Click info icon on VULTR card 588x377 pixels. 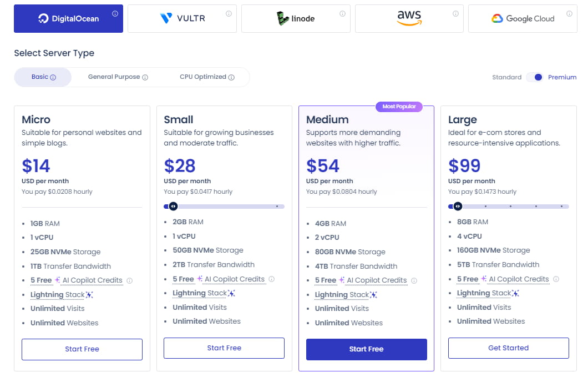click(x=229, y=14)
